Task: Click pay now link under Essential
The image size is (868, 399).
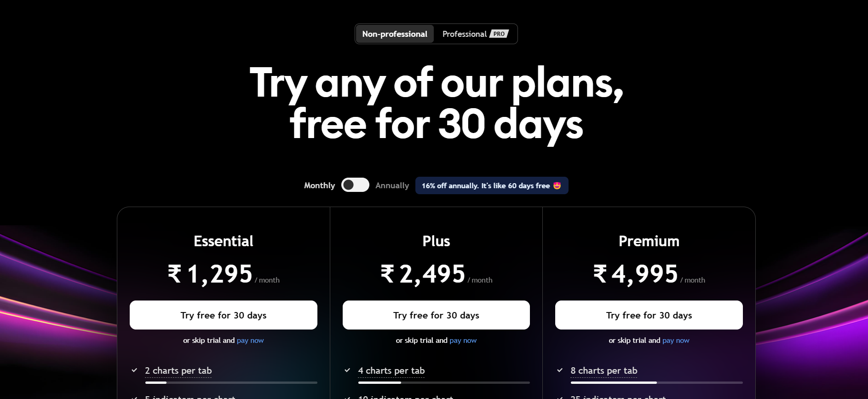Action: (x=250, y=341)
